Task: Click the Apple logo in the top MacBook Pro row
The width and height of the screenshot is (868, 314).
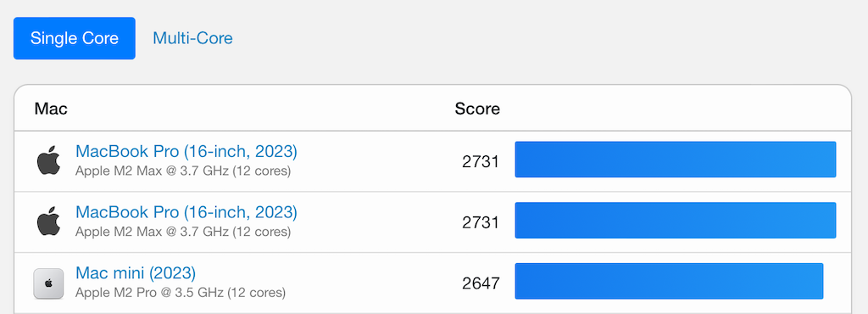Action: point(48,160)
